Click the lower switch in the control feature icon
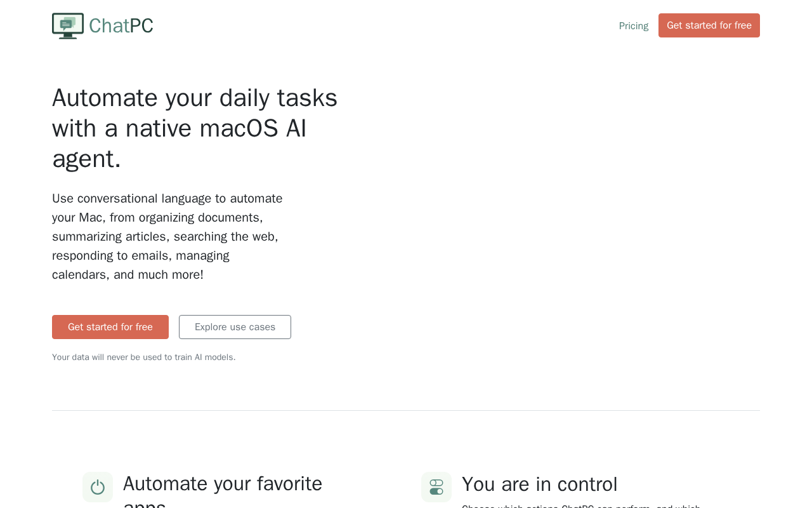The width and height of the screenshot is (812, 508). pos(436,491)
